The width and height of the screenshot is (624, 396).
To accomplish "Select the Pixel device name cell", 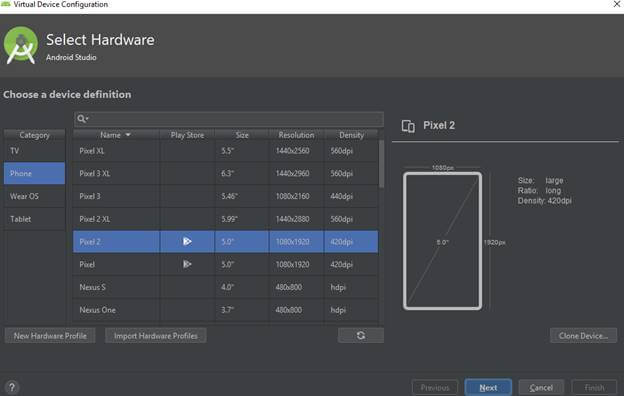I will tap(116, 264).
